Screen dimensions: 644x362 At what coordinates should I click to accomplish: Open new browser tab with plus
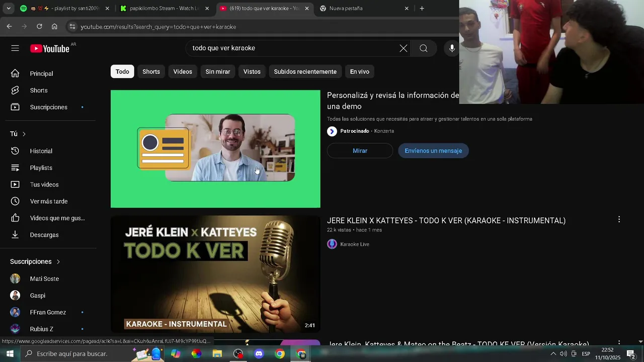point(422,9)
